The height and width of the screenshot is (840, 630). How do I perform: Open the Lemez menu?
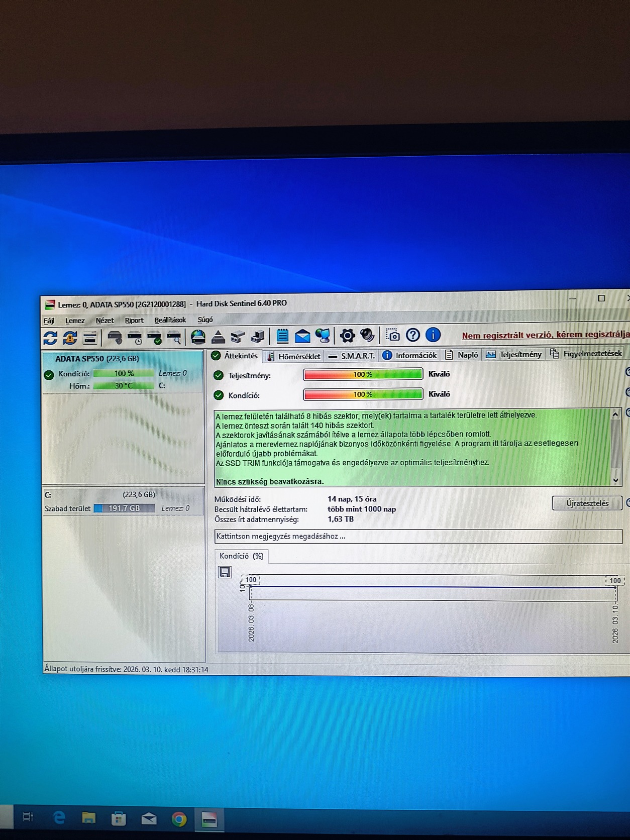(75, 321)
